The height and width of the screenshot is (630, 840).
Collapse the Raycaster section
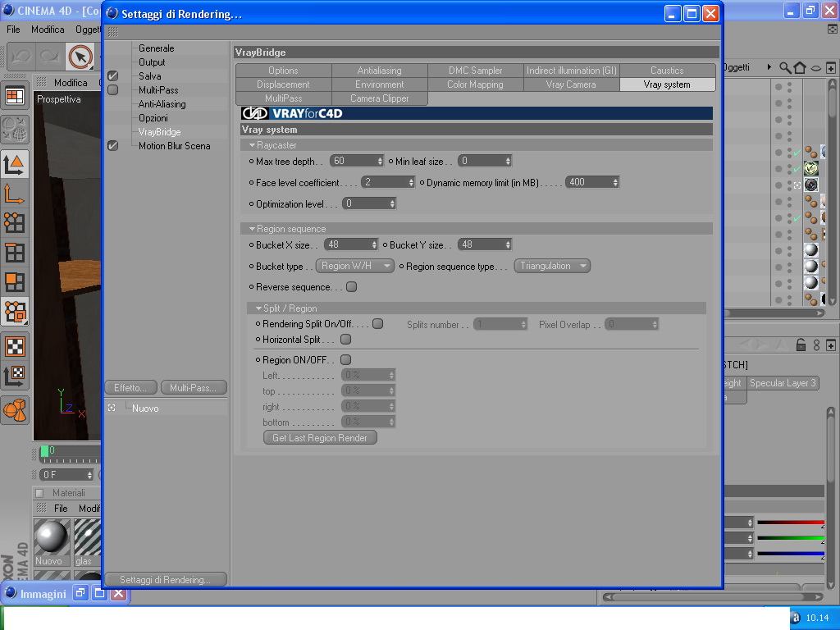click(x=252, y=145)
